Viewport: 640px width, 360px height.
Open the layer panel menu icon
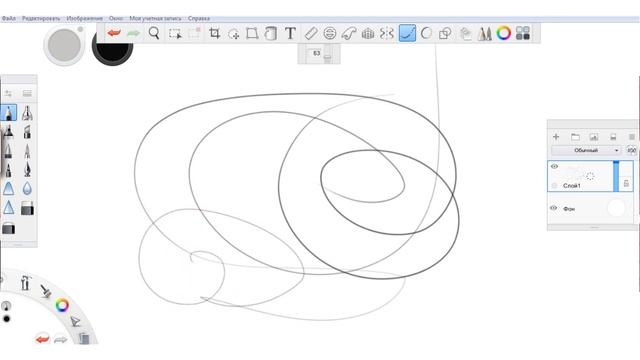(x=631, y=137)
